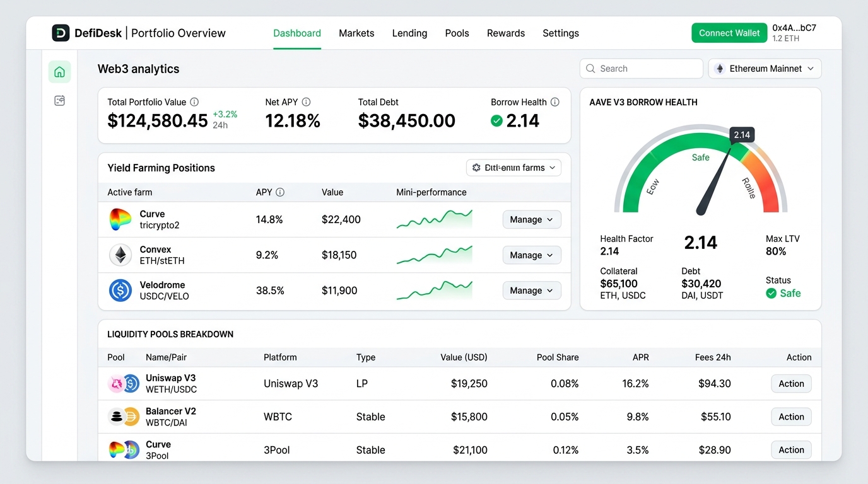Click the $38,450.00 Total Debt value

407,121
